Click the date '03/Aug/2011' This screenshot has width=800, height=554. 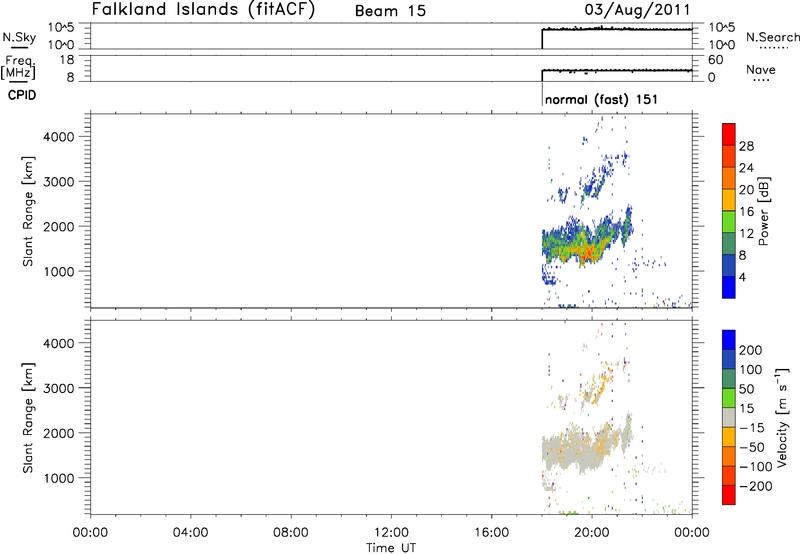[x=637, y=10]
